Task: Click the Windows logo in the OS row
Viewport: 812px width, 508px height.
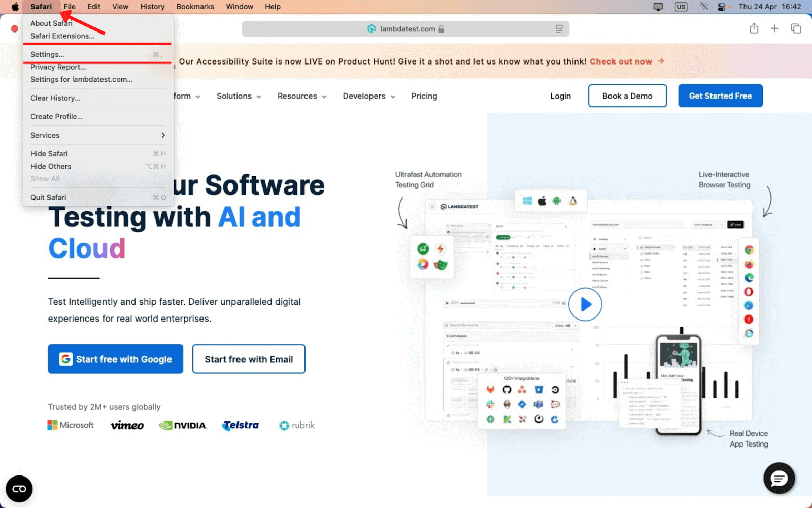Action: pos(527,201)
